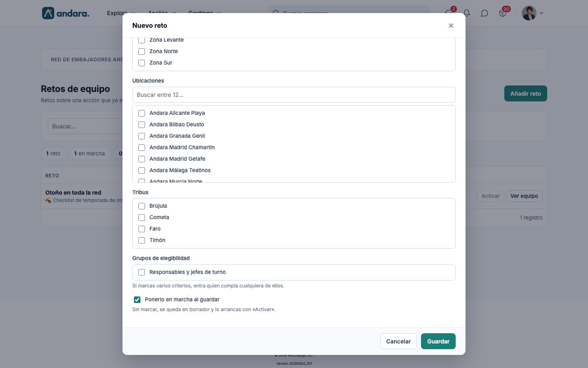
Task: Click the user profile avatar
Action: click(x=529, y=13)
